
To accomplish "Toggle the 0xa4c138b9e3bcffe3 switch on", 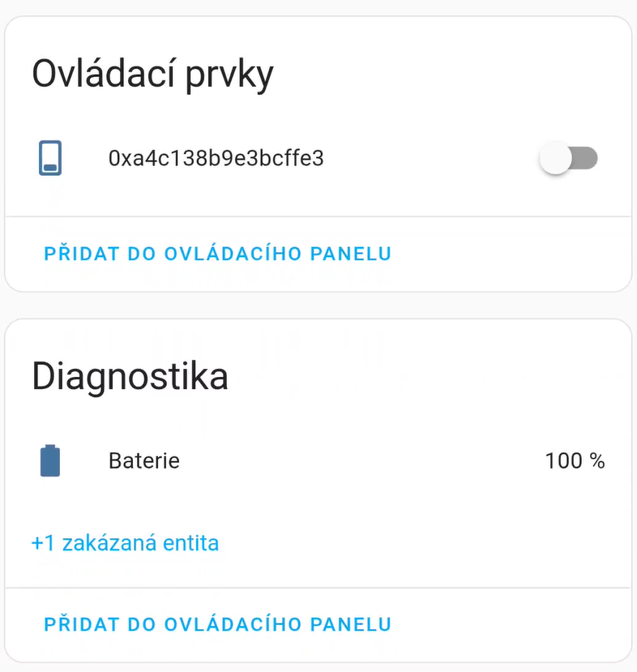I will tap(568, 158).
